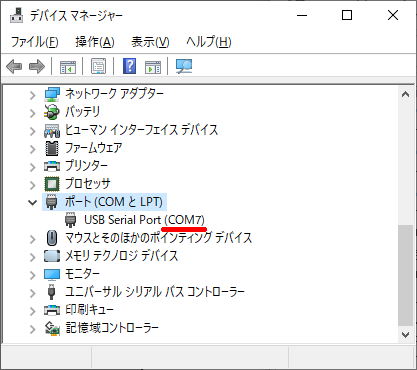Select the 記憶域コントローラー label
The image size is (417, 370).
pyautogui.click(x=112, y=328)
